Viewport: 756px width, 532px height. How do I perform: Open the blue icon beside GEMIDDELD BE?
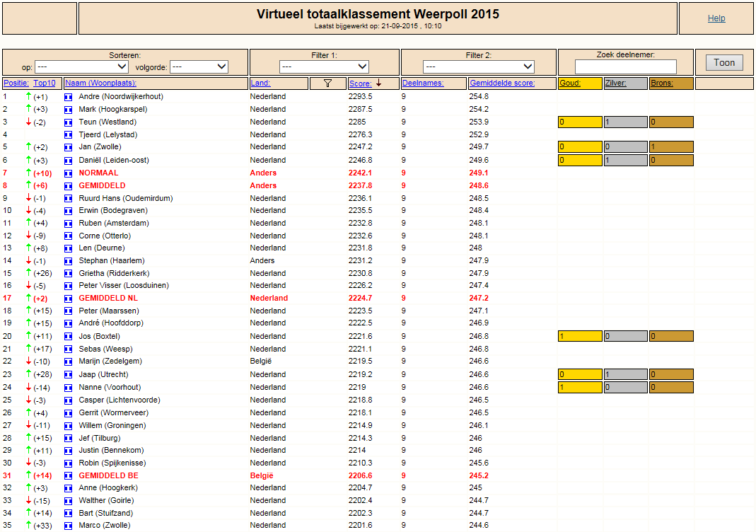pyautogui.click(x=68, y=476)
